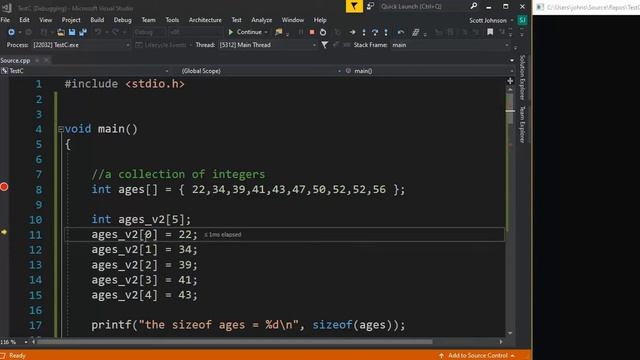The image size is (640, 360).
Task: Click the printf line of code
Action: [x=248, y=325]
